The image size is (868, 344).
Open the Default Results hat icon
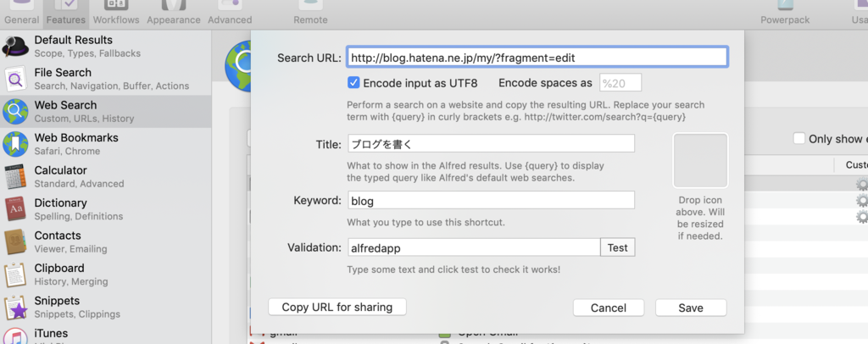click(x=15, y=47)
